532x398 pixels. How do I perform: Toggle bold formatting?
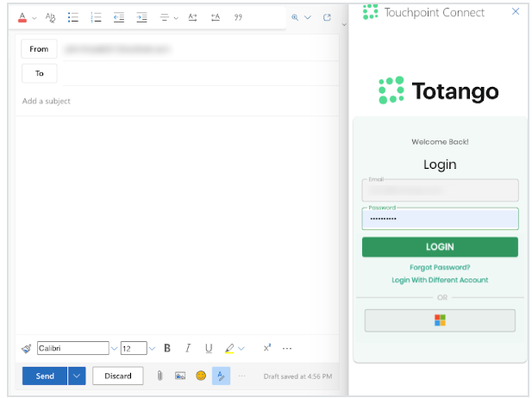tap(167, 348)
